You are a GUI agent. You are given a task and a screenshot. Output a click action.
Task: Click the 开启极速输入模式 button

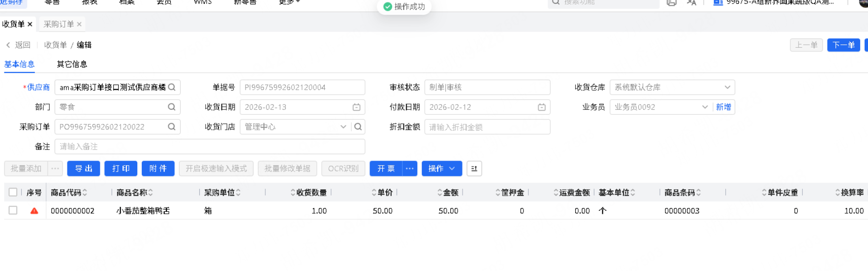click(216, 169)
